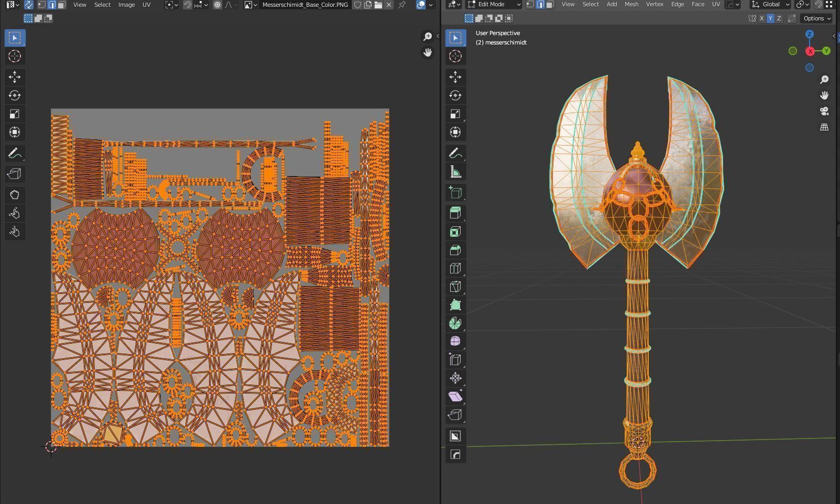
Task: Toggle auto merge vertices icon
Action: pos(792,18)
